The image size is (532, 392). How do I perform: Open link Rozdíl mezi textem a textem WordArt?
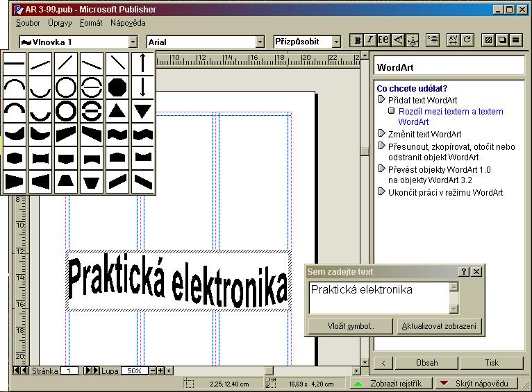[451, 117]
